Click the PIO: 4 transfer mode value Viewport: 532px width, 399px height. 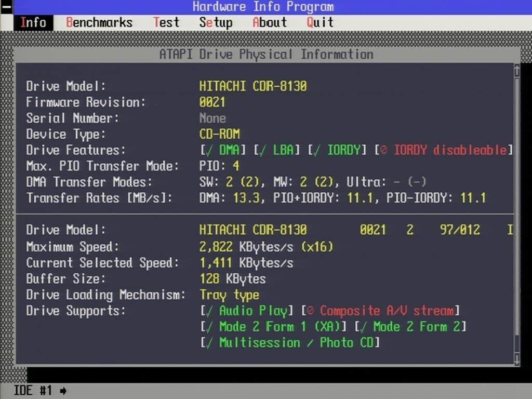click(219, 166)
